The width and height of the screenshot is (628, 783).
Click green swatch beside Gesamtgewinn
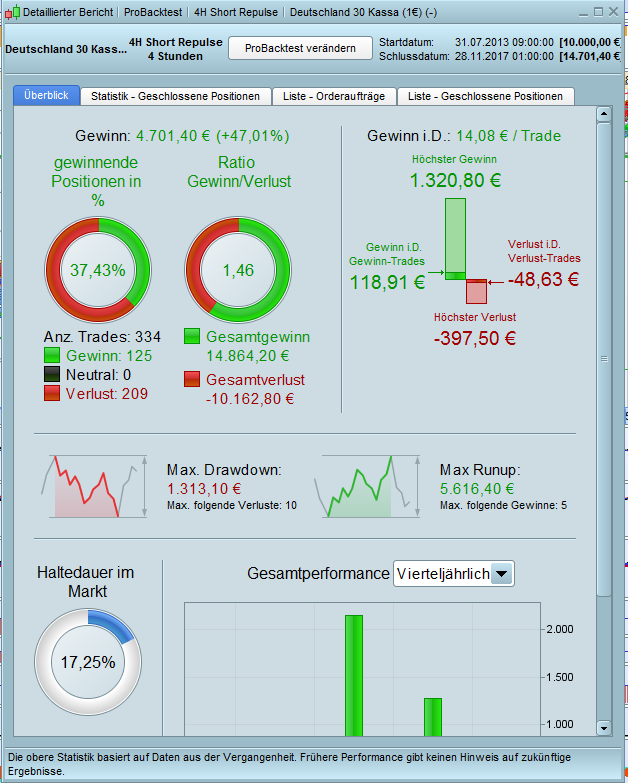pyautogui.click(x=192, y=337)
